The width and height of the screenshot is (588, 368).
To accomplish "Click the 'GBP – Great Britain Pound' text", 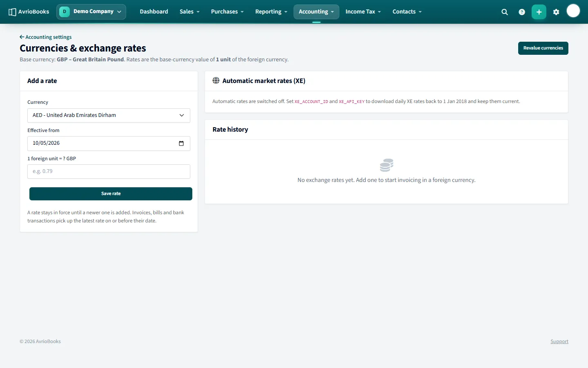I will 90,60.
